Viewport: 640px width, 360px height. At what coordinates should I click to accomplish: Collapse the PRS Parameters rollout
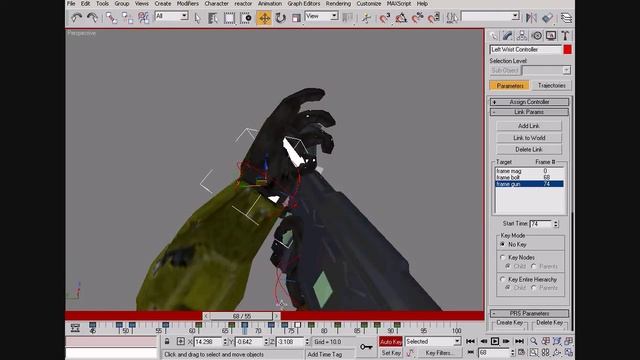click(529, 313)
